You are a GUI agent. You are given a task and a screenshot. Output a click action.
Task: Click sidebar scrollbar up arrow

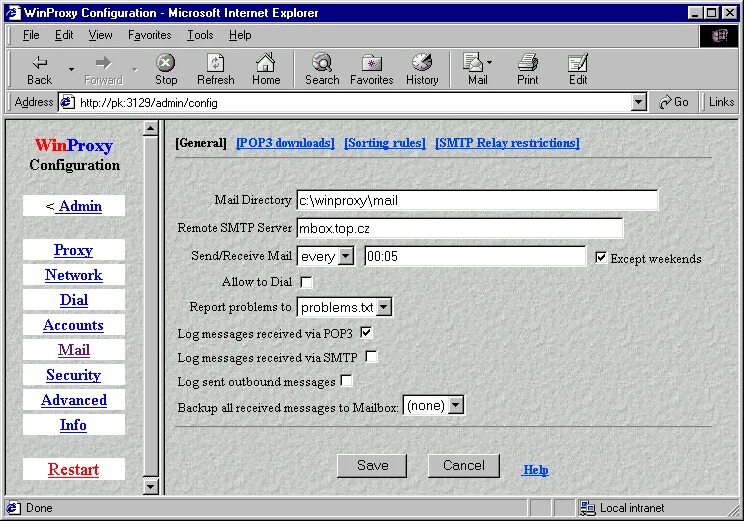tap(150, 129)
